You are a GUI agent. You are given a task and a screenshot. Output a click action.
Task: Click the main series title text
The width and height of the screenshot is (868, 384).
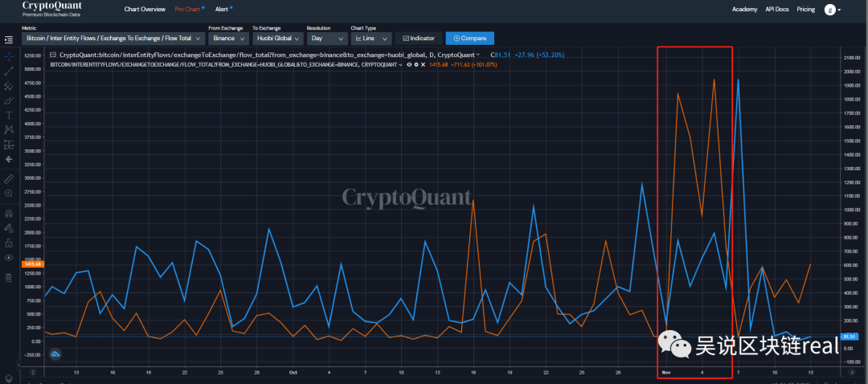(266, 55)
